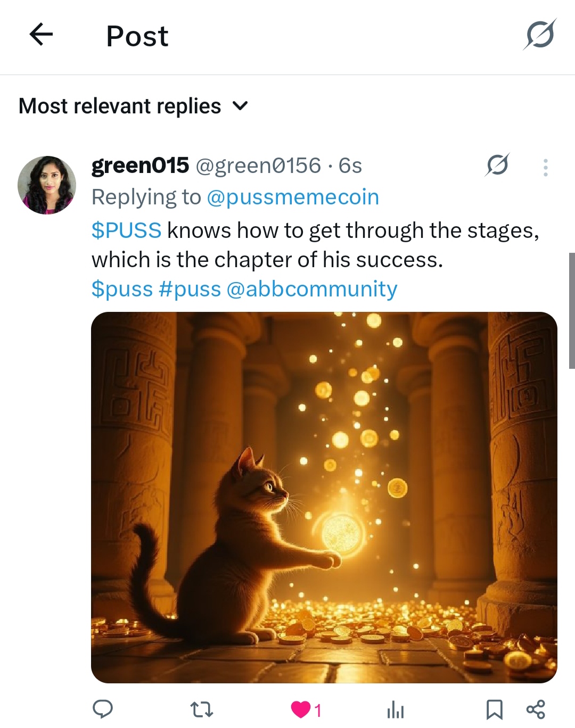This screenshot has height=728, width=575.
Task: Open the $PUSS cashtag in caps
Action: 126,230
